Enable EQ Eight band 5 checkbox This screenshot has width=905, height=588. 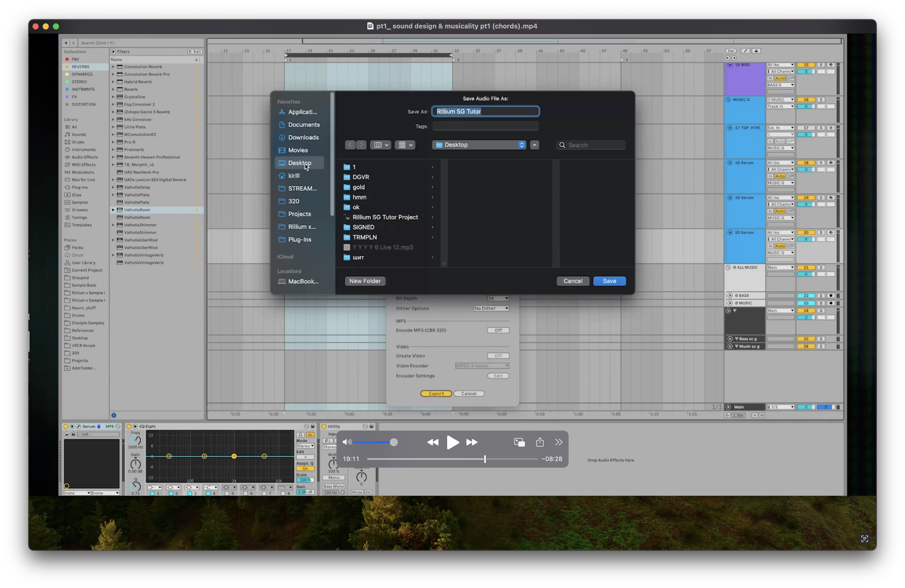coord(227,493)
